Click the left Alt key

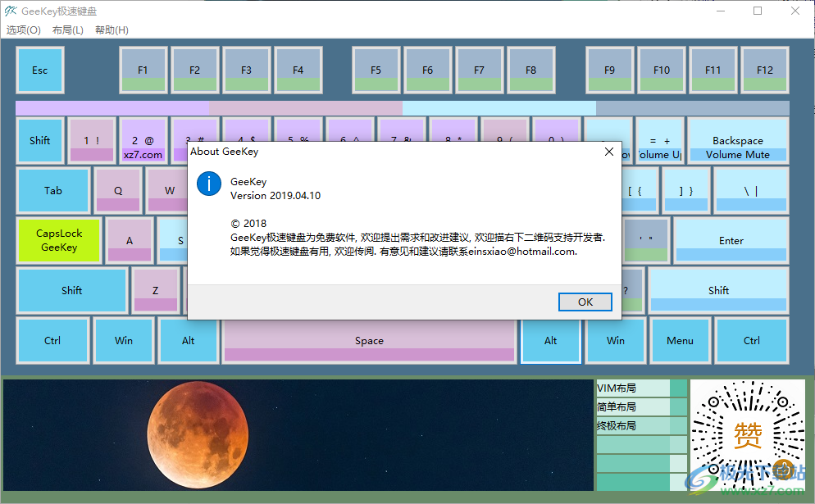click(188, 340)
